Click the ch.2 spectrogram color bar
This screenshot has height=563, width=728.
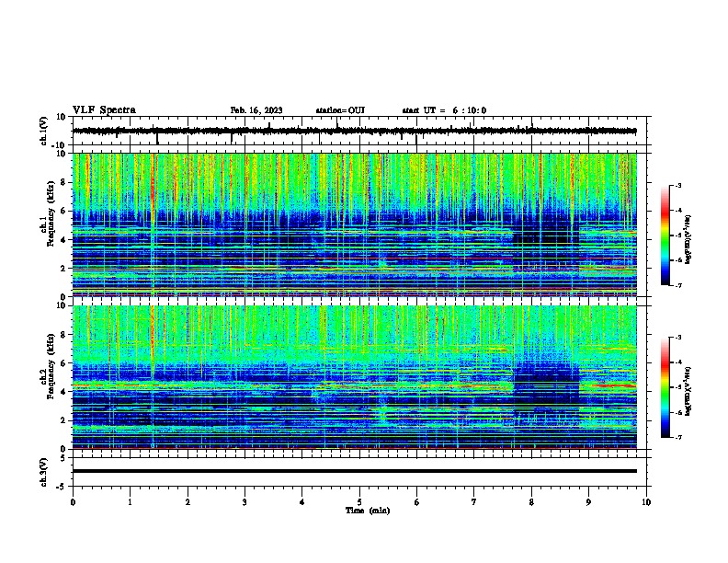(x=665, y=387)
